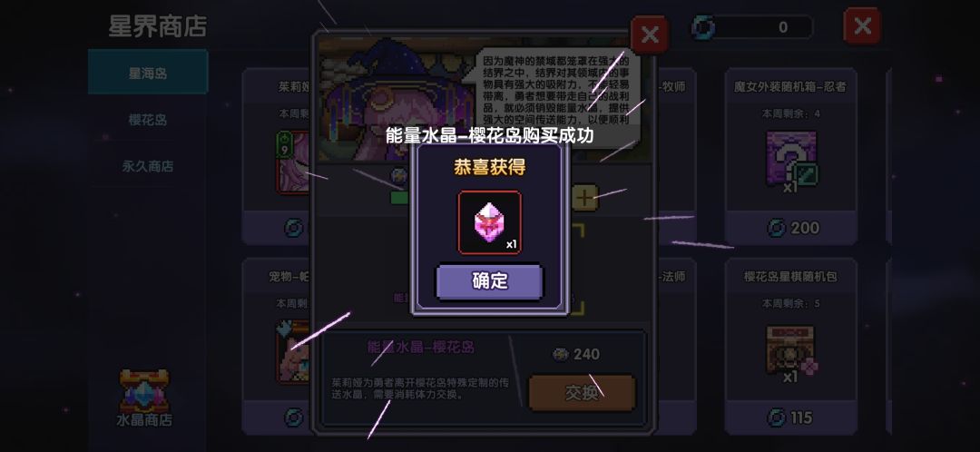The height and width of the screenshot is (452, 980).
Task: Tap the pet item card thumbnail
Action: [x=292, y=350]
